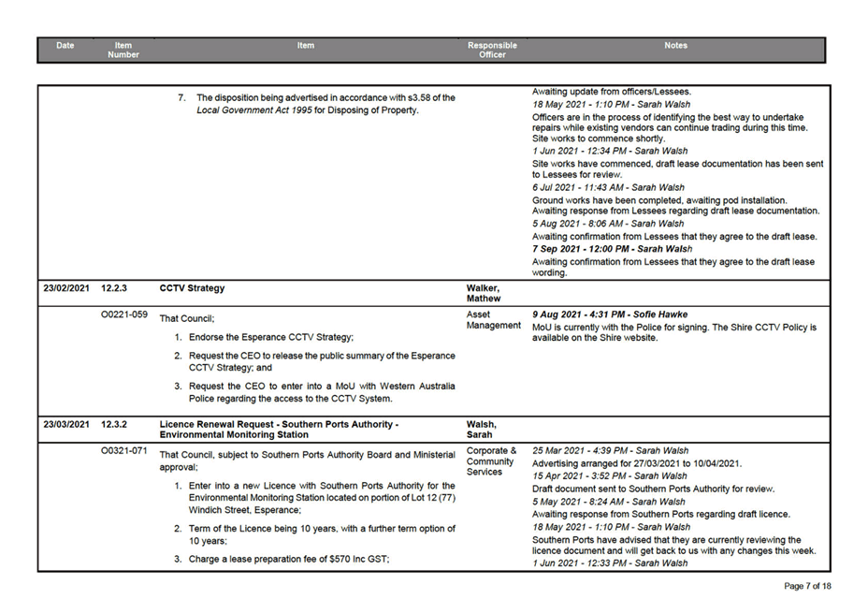Viewport: 868px width, 614px height.
Task: Click resolution number O0321-071
Action: point(123,450)
